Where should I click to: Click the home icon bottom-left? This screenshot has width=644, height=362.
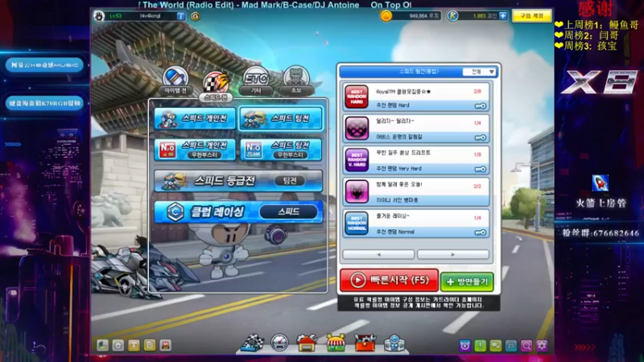(x=118, y=345)
